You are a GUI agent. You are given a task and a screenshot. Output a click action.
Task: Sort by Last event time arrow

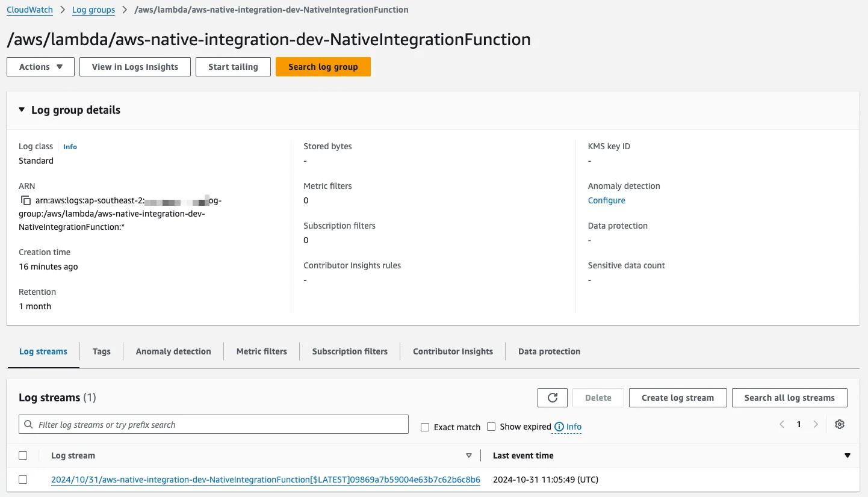pos(848,455)
